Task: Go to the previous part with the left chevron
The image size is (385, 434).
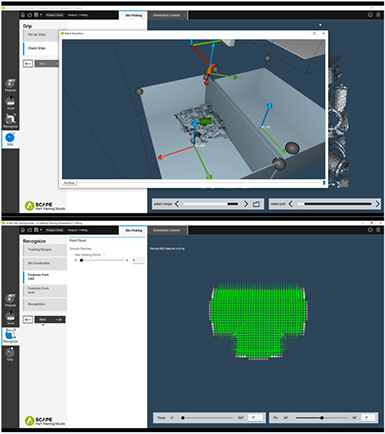Action: tap(291, 204)
